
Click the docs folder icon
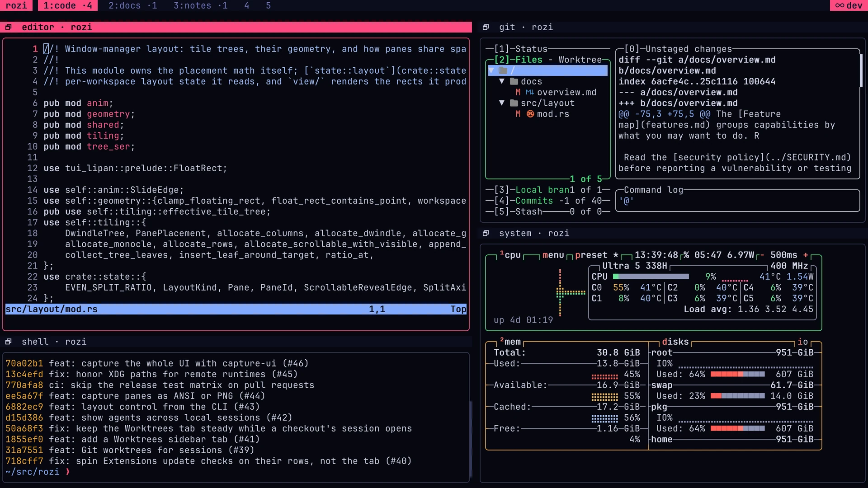coord(514,81)
